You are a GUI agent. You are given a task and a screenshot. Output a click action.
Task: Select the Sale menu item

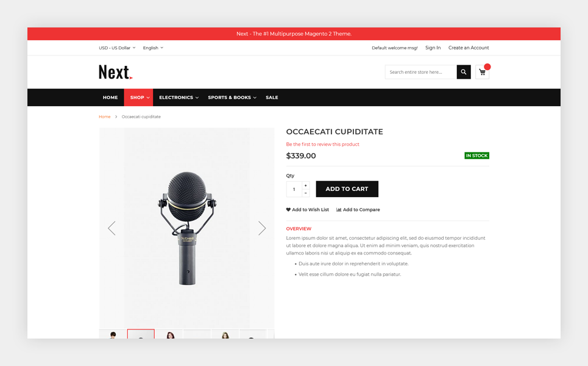pos(272,98)
